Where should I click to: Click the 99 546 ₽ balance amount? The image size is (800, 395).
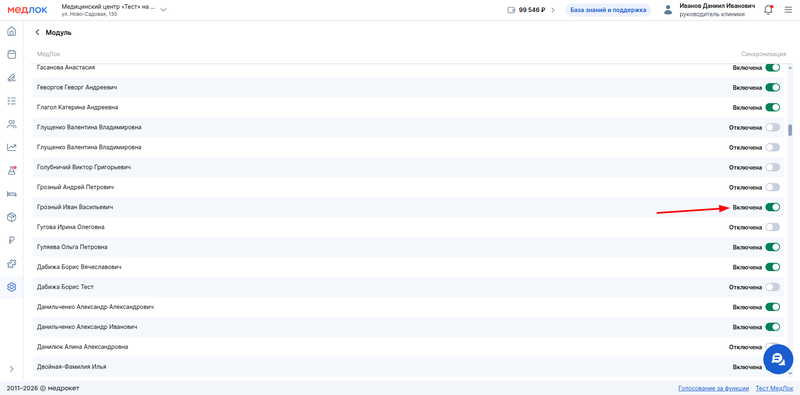click(532, 10)
